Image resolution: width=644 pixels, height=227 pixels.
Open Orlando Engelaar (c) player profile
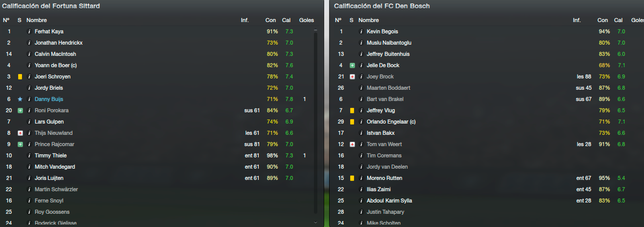click(x=390, y=122)
